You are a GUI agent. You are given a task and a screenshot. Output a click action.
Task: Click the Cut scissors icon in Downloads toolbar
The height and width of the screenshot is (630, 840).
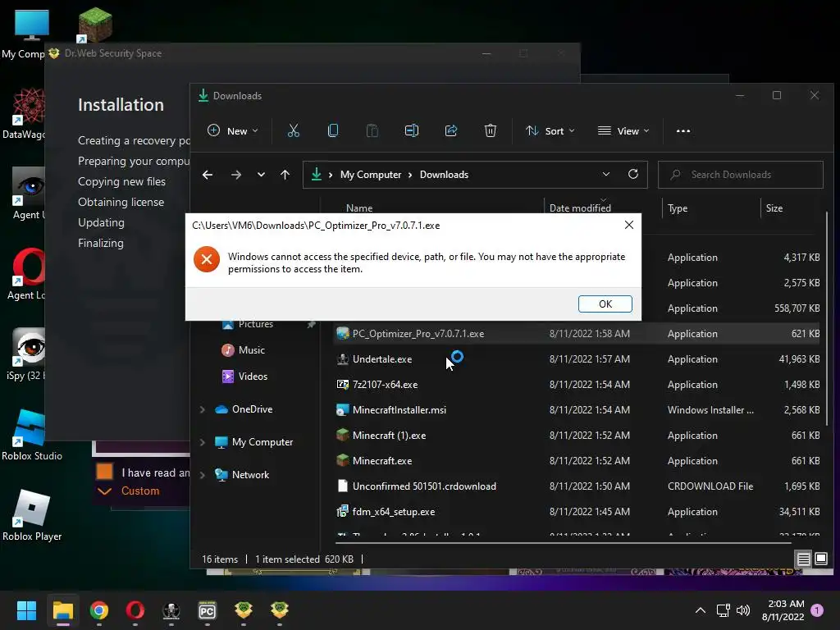294,130
